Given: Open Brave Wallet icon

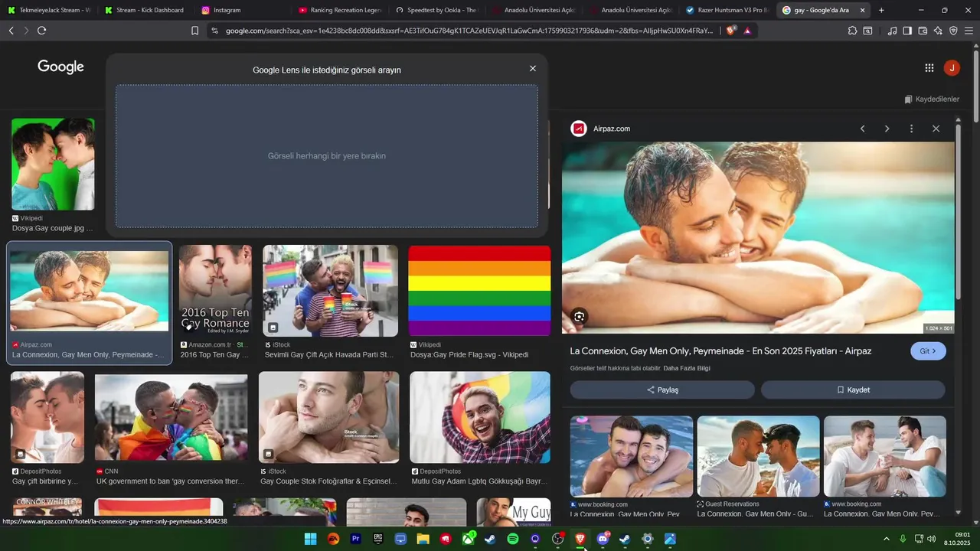Looking at the screenshot, I should [x=923, y=31].
